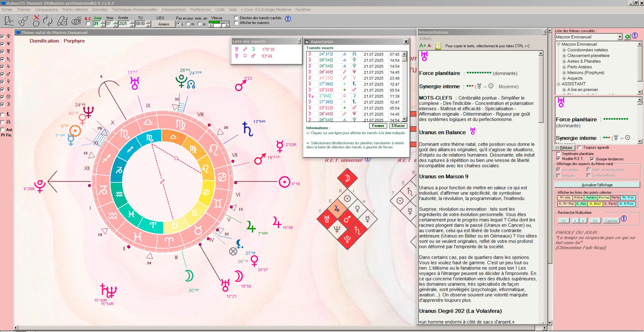Enable Afficher les maisons checkbox
The image size is (644, 332).
click(236, 23)
